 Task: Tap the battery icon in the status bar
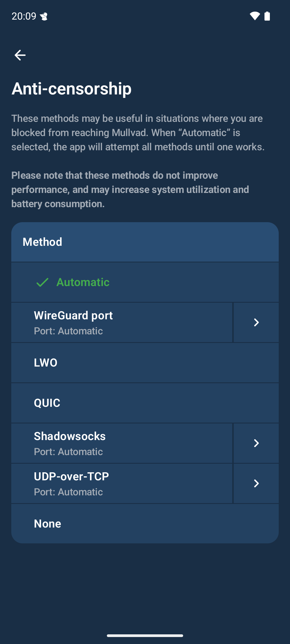[268, 16]
